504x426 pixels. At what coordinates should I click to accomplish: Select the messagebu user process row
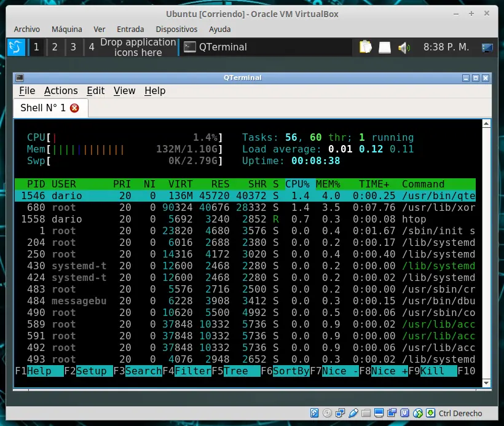pos(245,301)
